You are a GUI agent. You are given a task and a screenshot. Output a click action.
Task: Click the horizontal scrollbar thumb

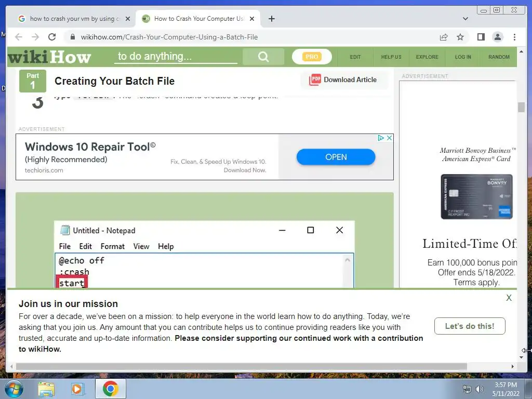pyautogui.click(x=241, y=366)
